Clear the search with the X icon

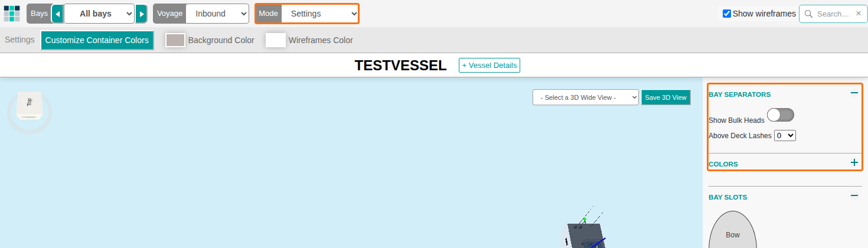859,13
